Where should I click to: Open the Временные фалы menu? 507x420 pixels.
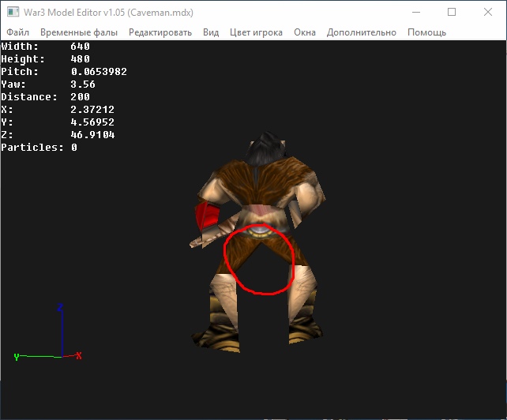click(79, 32)
